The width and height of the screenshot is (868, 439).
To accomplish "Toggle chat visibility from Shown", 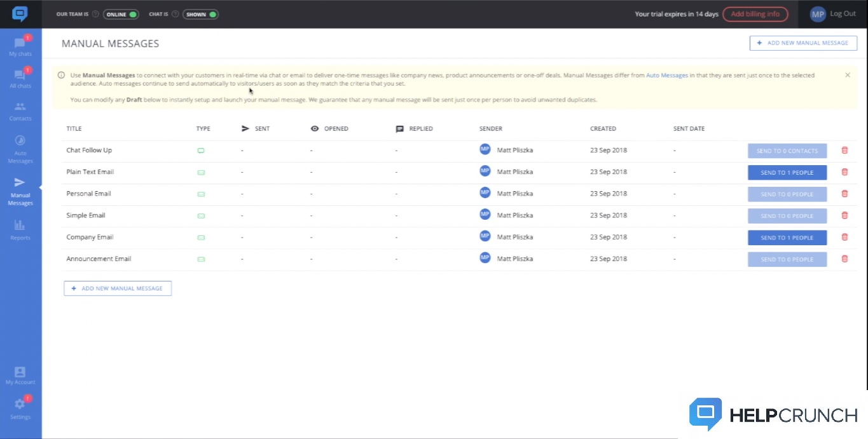I will coord(200,13).
